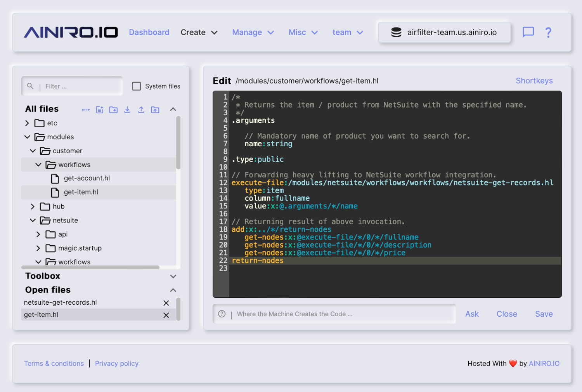Image resolution: width=582 pixels, height=392 pixels.
Task: Select get-item.hl in Open files list
Action: (99, 315)
